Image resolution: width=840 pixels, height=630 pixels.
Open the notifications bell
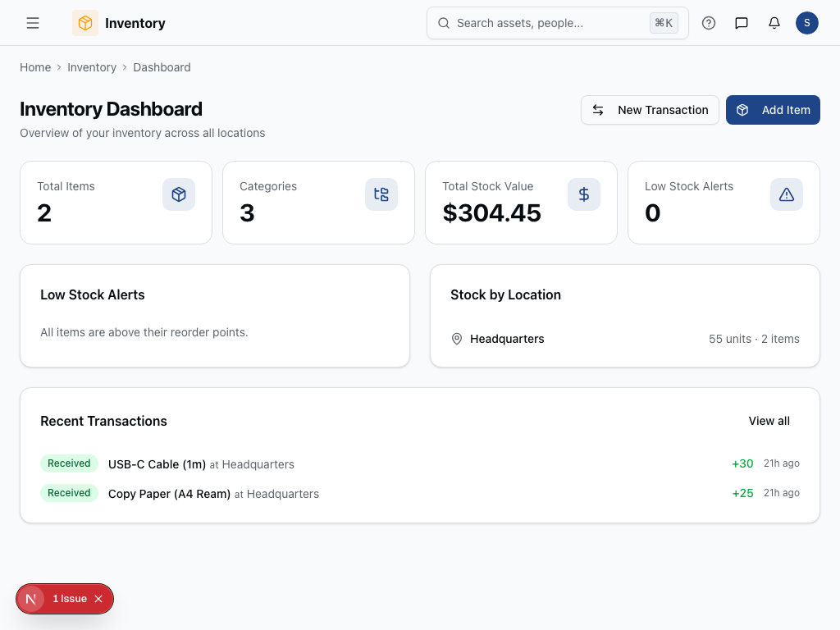tap(774, 23)
